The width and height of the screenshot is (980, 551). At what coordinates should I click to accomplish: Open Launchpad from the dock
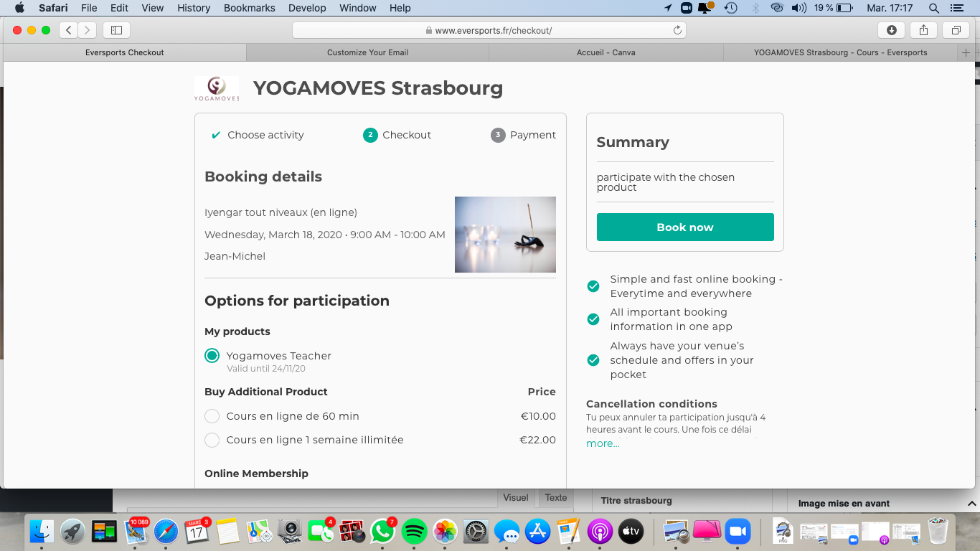72,532
